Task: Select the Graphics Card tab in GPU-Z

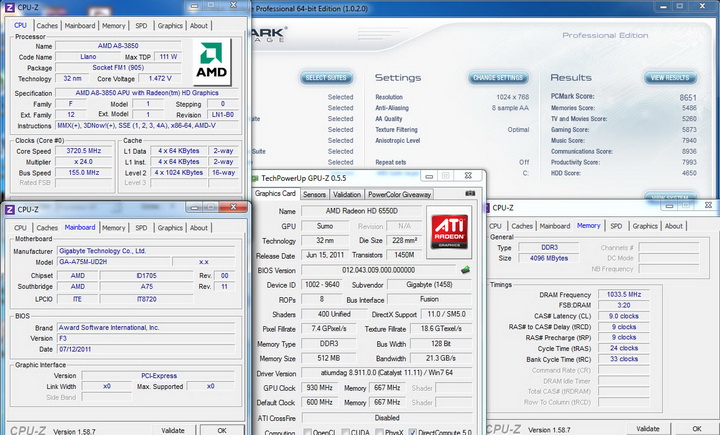Action: tap(275, 193)
